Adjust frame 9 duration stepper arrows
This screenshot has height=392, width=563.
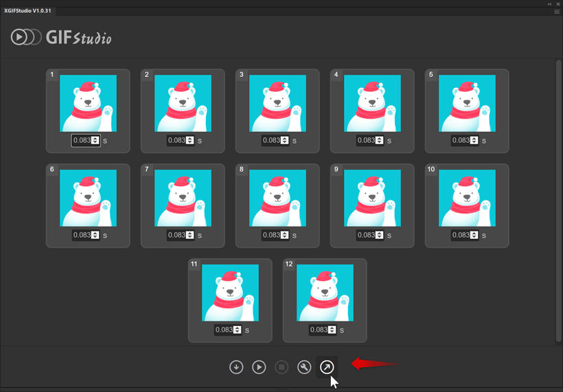click(380, 235)
